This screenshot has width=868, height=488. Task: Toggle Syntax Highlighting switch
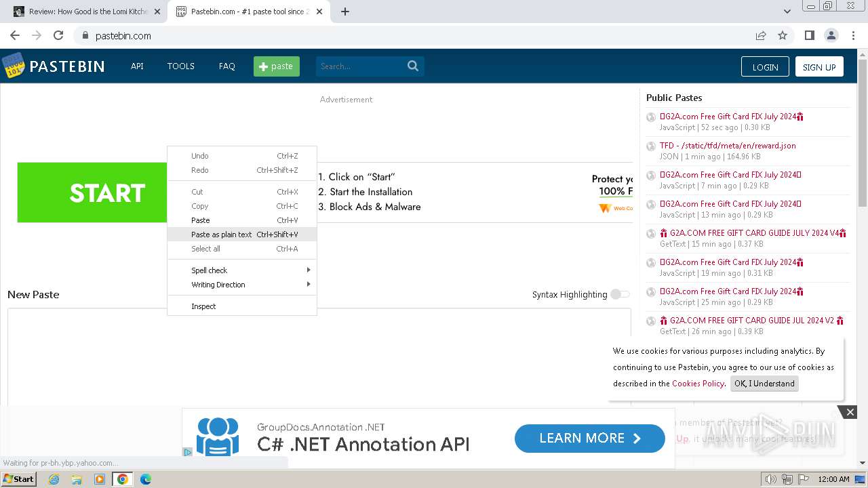(x=620, y=294)
